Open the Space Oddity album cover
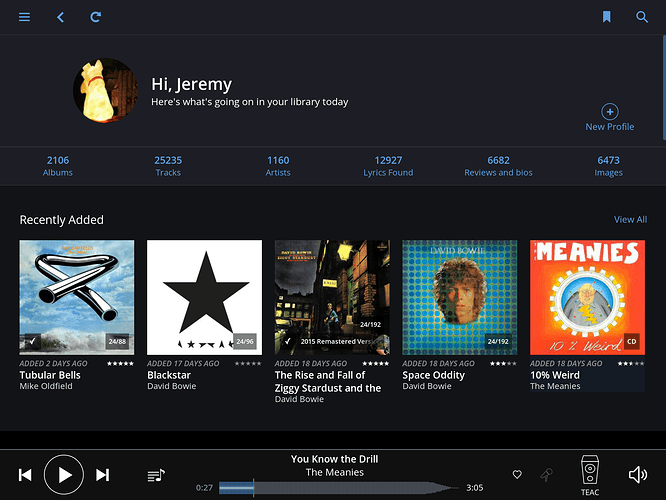Viewport: 666px width, 500px height. 460,297
